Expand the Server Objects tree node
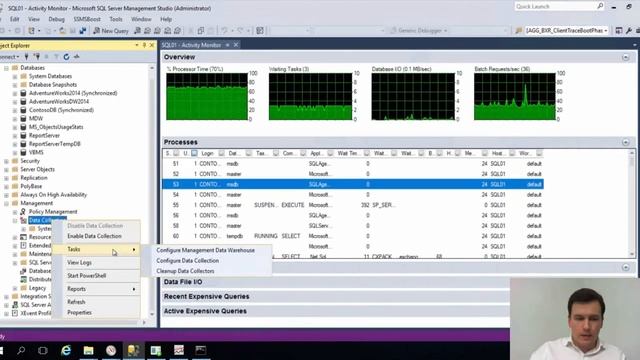The width and height of the screenshot is (640, 360). [x=7, y=169]
